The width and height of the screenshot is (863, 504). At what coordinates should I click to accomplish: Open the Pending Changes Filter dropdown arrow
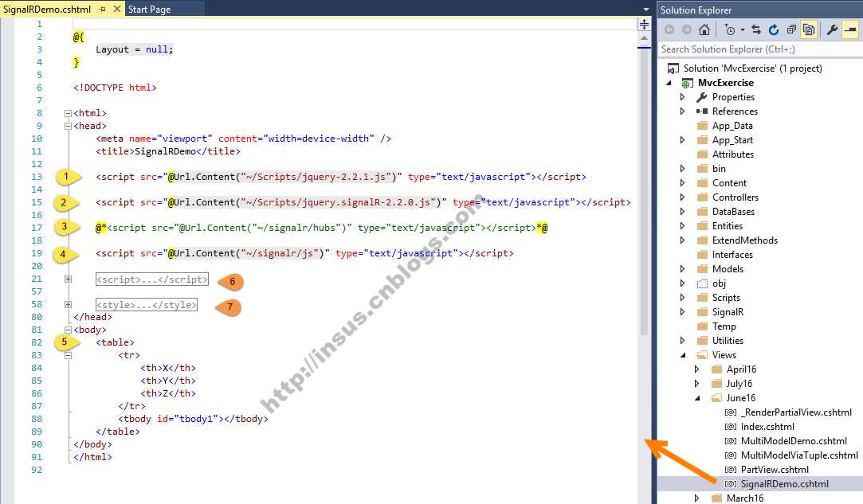(x=743, y=29)
